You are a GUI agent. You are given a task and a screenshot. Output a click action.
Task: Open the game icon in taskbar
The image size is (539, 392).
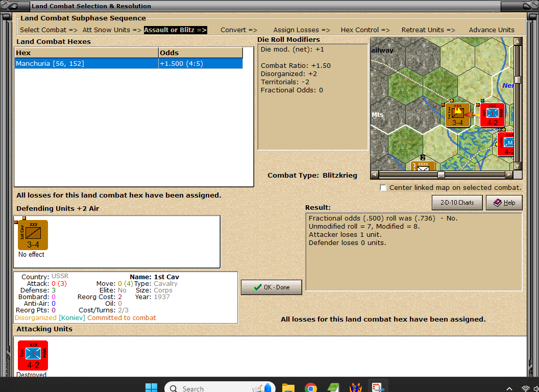point(355,388)
